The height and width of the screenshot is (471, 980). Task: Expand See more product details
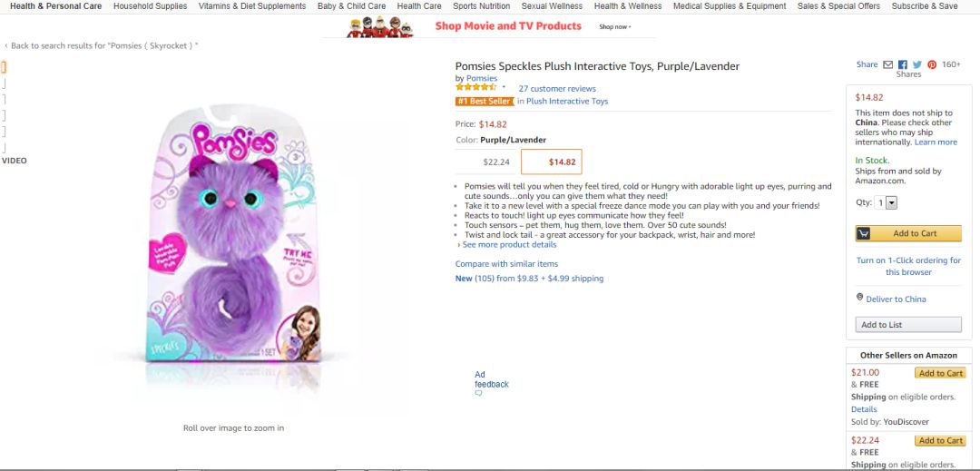click(507, 245)
